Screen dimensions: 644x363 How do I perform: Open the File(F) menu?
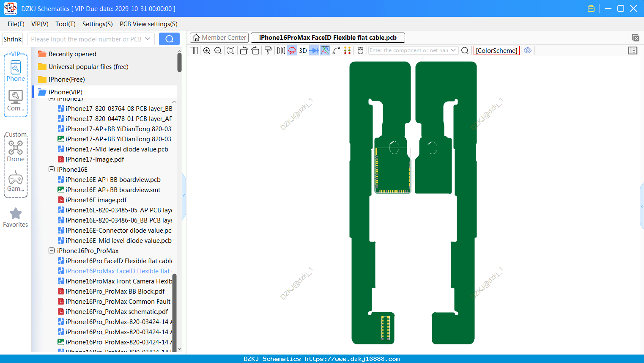click(16, 24)
